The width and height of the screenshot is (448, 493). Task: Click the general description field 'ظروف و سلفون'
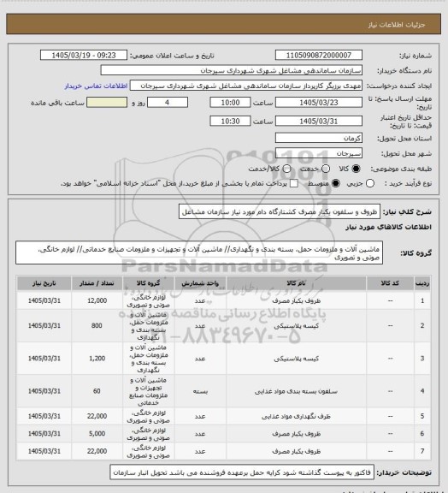coord(280,212)
